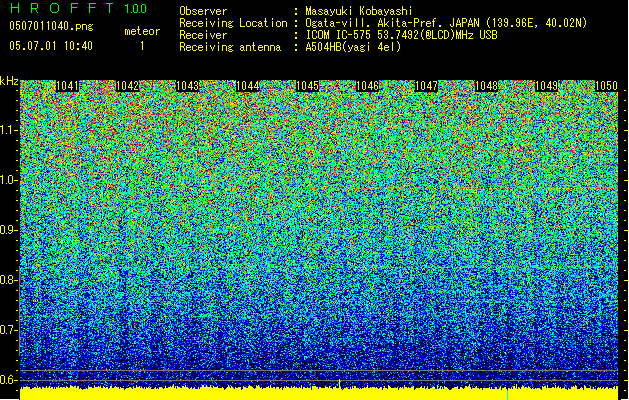629x400 pixels.
Task: Click the 'Receiving antenna' field label
Action: click(230, 47)
